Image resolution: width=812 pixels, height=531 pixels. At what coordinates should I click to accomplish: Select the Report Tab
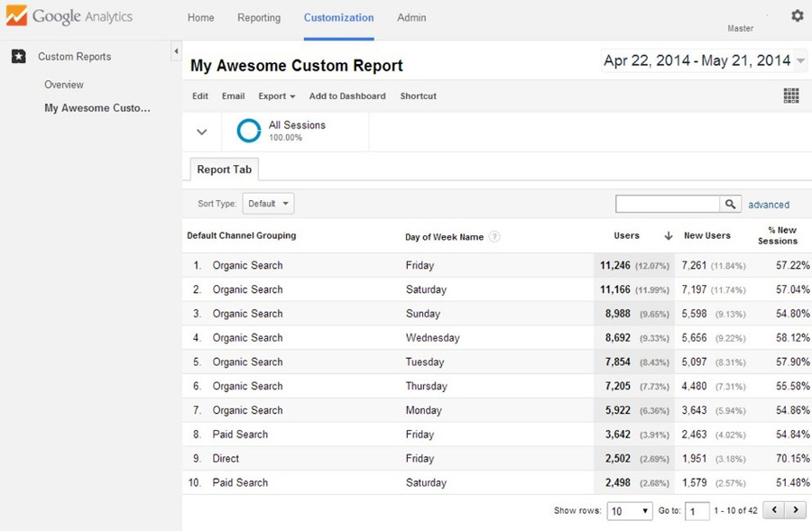(x=223, y=169)
